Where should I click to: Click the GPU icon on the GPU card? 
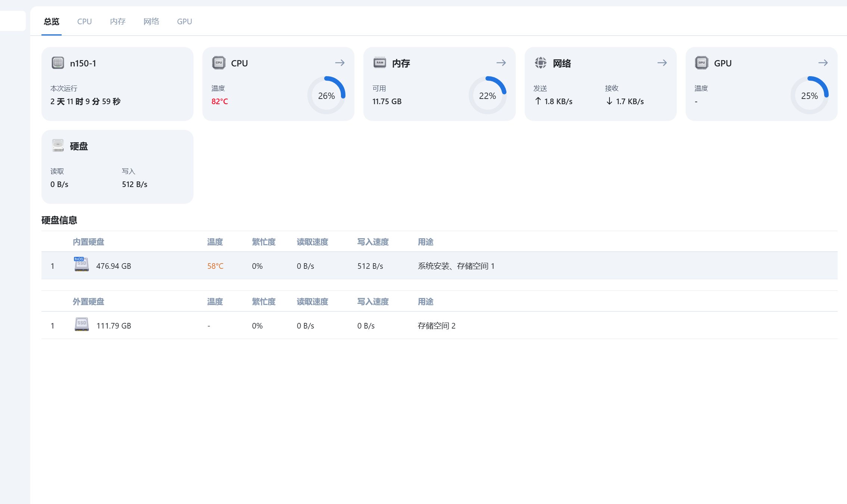coord(701,63)
